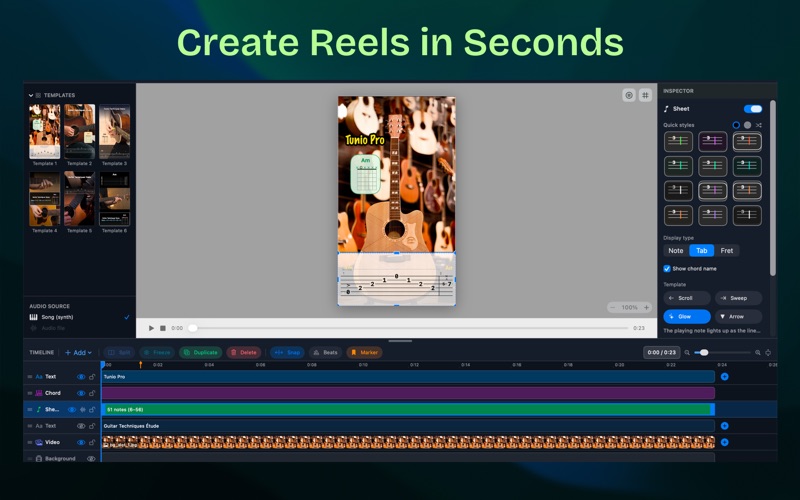This screenshot has height=500, width=800.
Task: Lock the Video track
Action: pos(92,442)
